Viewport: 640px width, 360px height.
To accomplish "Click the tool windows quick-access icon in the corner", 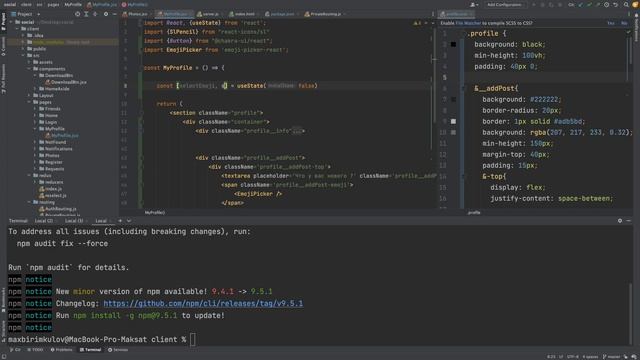I will [x=3, y=356].
